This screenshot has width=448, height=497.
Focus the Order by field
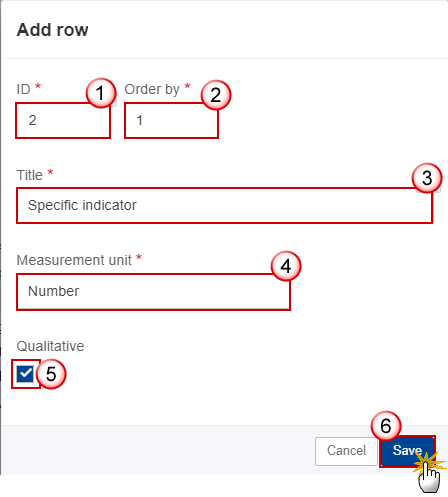tap(171, 120)
